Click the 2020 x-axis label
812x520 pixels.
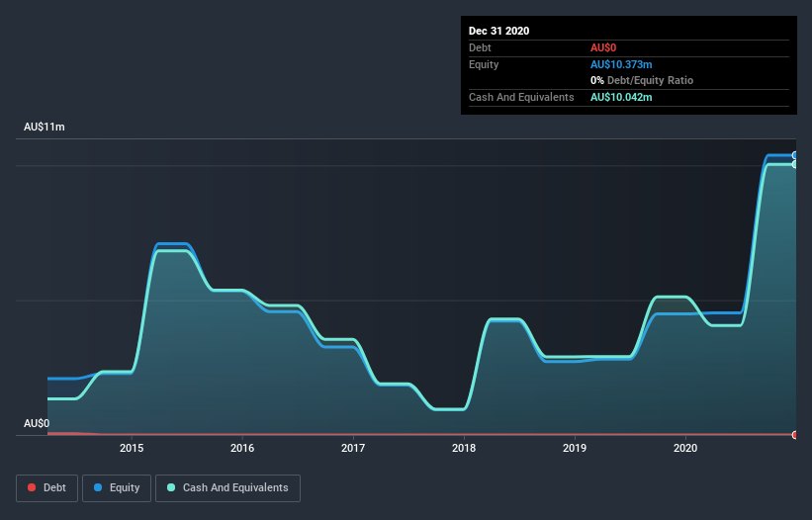click(685, 448)
